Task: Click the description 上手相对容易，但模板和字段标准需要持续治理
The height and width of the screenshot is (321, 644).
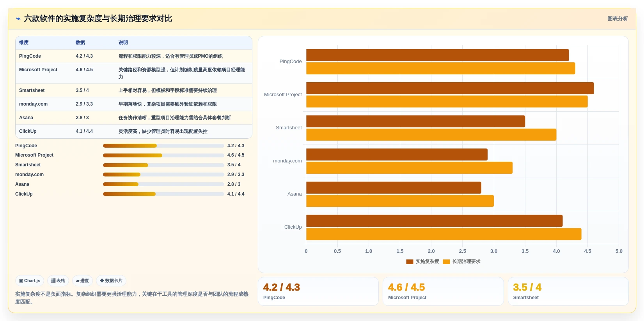Action: coord(168,90)
